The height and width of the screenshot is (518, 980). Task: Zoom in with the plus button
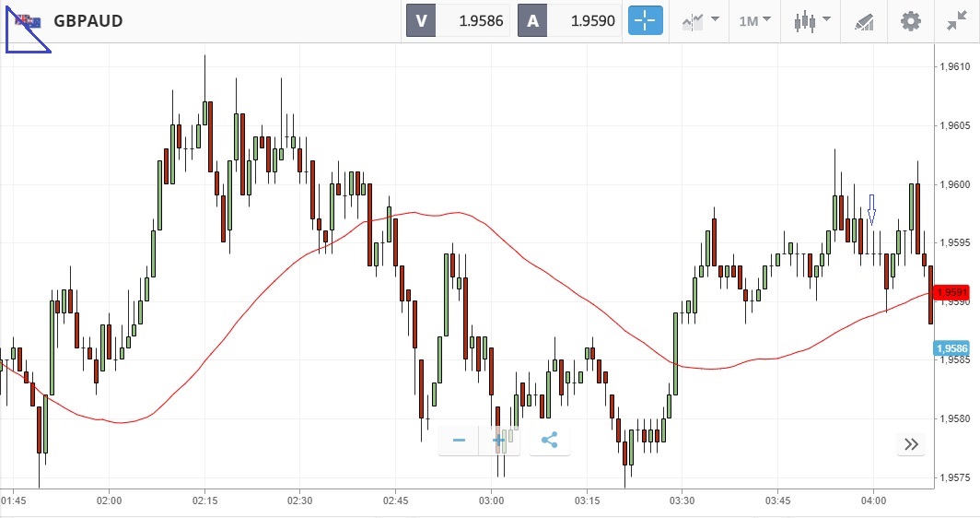pos(499,441)
